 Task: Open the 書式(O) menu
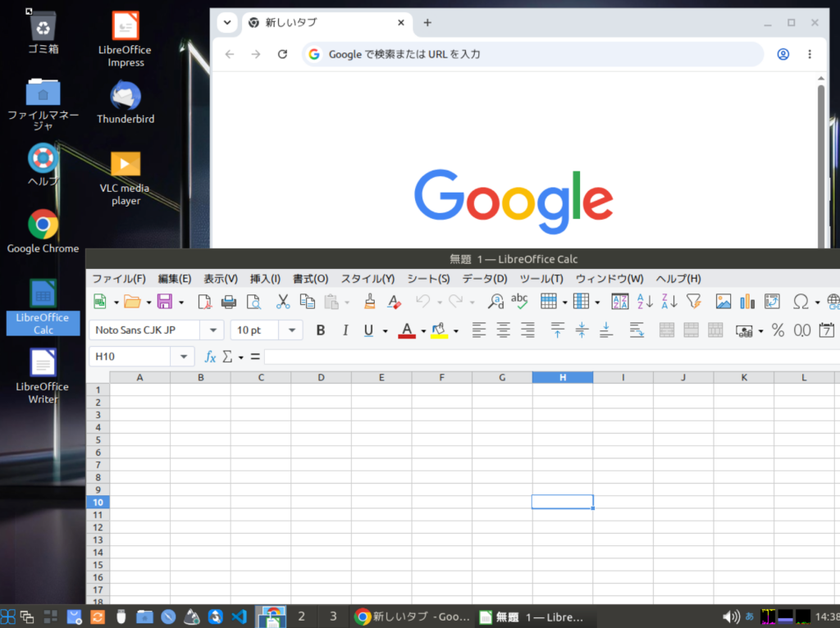pyautogui.click(x=310, y=279)
